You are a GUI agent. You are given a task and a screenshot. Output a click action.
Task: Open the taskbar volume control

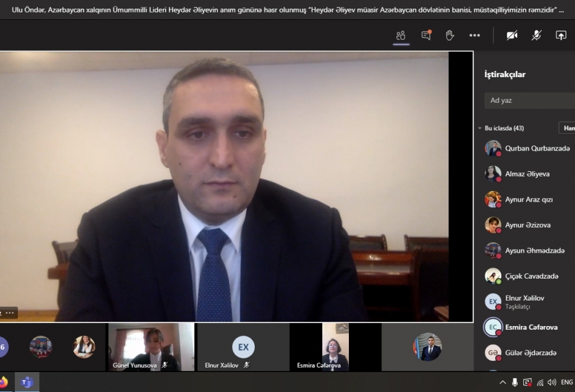click(x=551, y=383)
